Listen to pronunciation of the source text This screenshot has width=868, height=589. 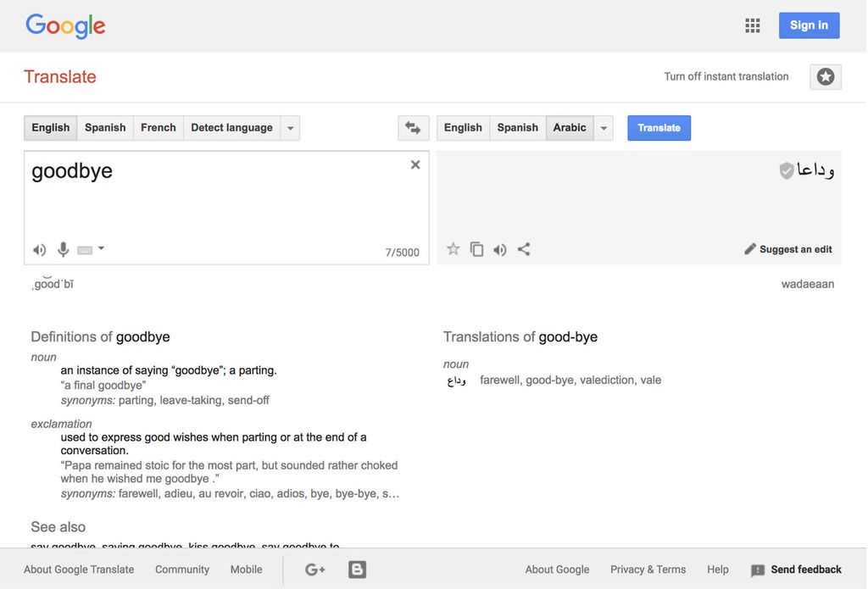[38, 248]
